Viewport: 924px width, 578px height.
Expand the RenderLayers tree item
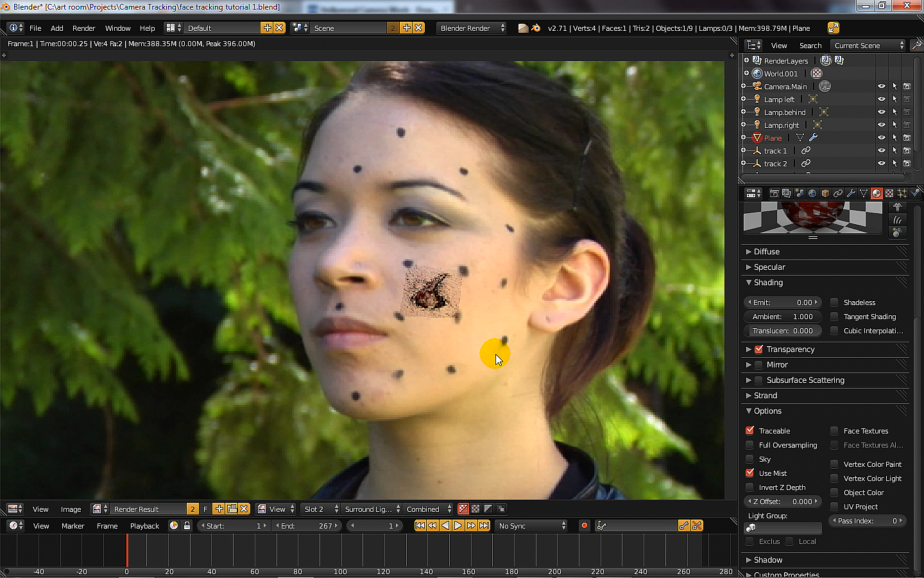pyautogui.click(x=747, y=60)
